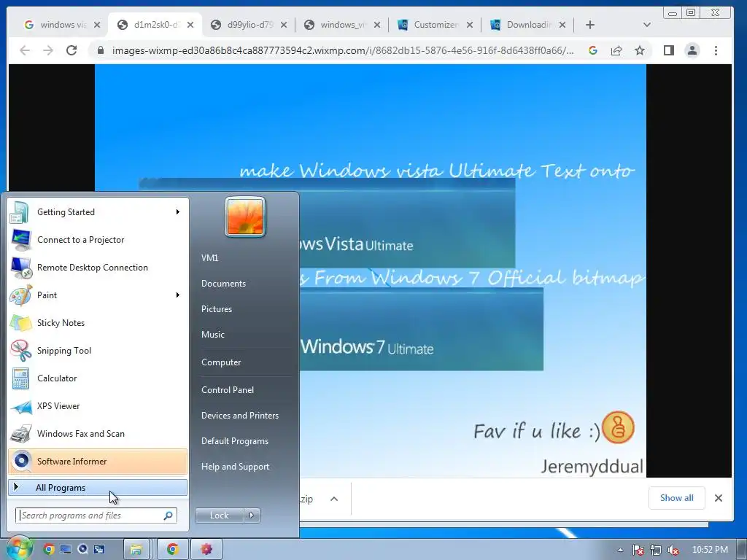Open Music from the Start menu
747x560 pixels.
(x=213, y=334)
